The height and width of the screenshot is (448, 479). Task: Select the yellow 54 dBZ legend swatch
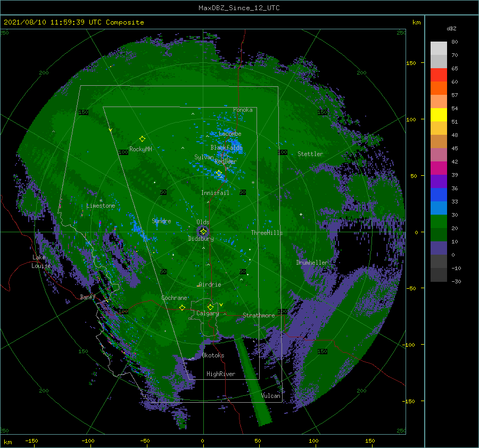coord(439,115)
